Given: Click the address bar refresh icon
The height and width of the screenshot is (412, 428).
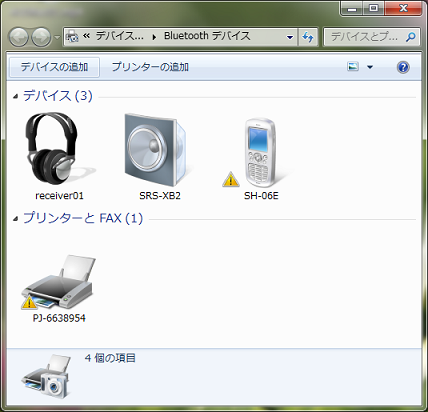Looking at the screenshot, I should click(x=307, y=37).
